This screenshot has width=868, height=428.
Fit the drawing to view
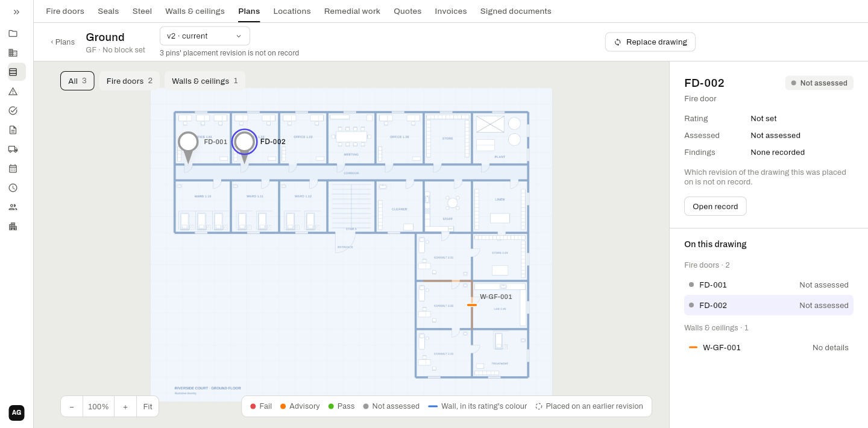pos(148,406)
